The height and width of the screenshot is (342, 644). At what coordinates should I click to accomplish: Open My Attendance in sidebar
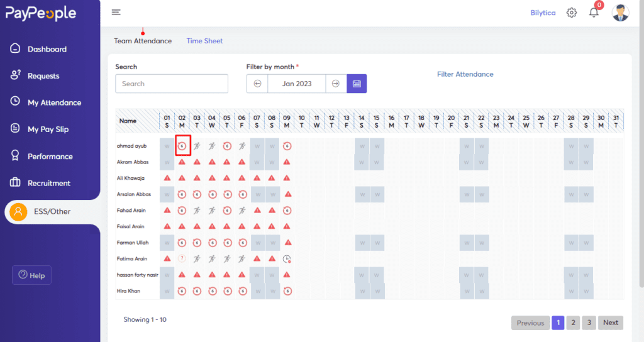(54, 102)
